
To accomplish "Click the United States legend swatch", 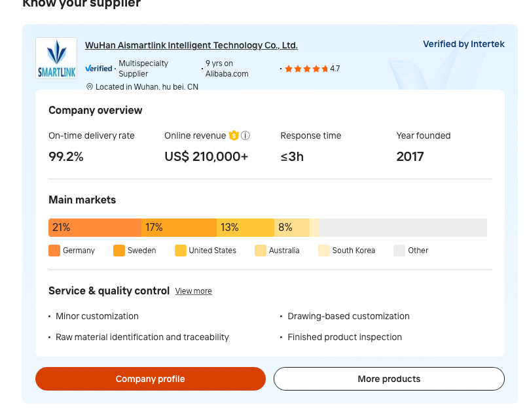I will [181, 251].
